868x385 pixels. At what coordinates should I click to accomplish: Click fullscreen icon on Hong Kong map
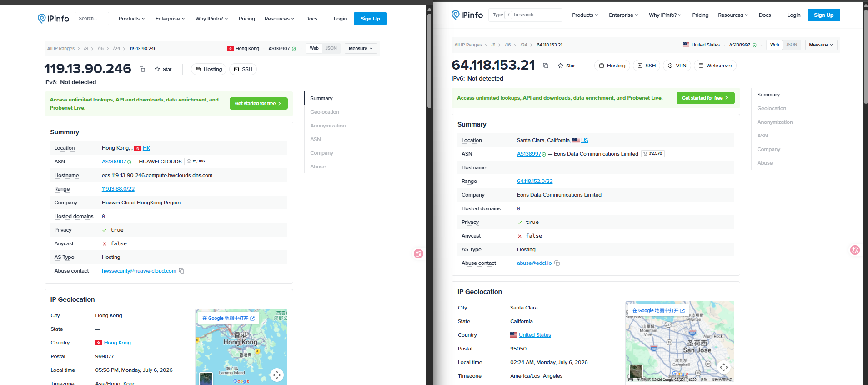[x=277, y=375]
